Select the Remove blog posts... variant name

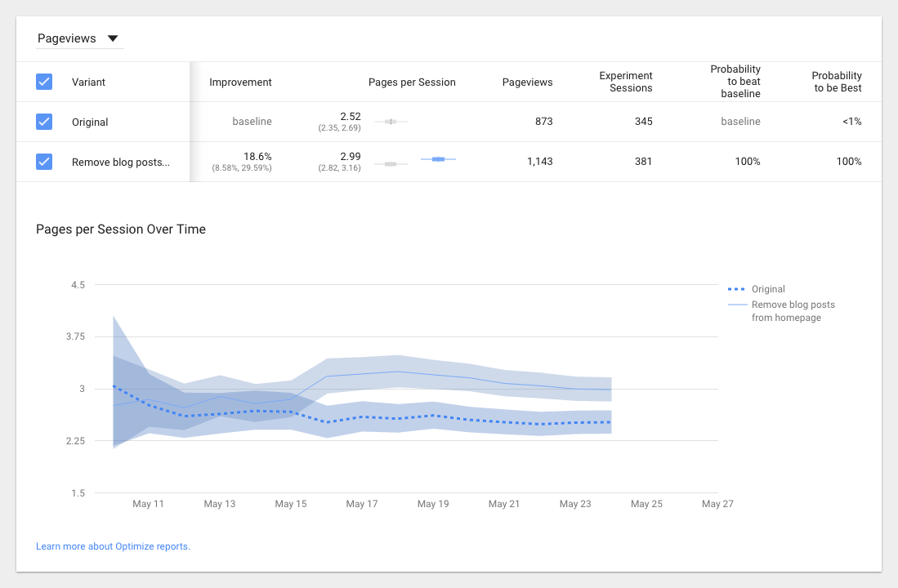click(121, 162)
